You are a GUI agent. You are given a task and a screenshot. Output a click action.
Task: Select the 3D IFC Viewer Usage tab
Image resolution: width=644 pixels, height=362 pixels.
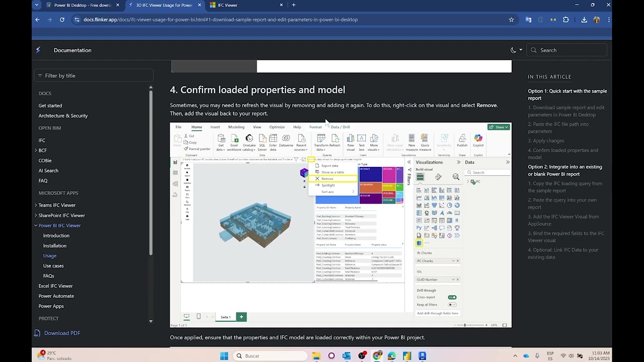tap(165, 5)
